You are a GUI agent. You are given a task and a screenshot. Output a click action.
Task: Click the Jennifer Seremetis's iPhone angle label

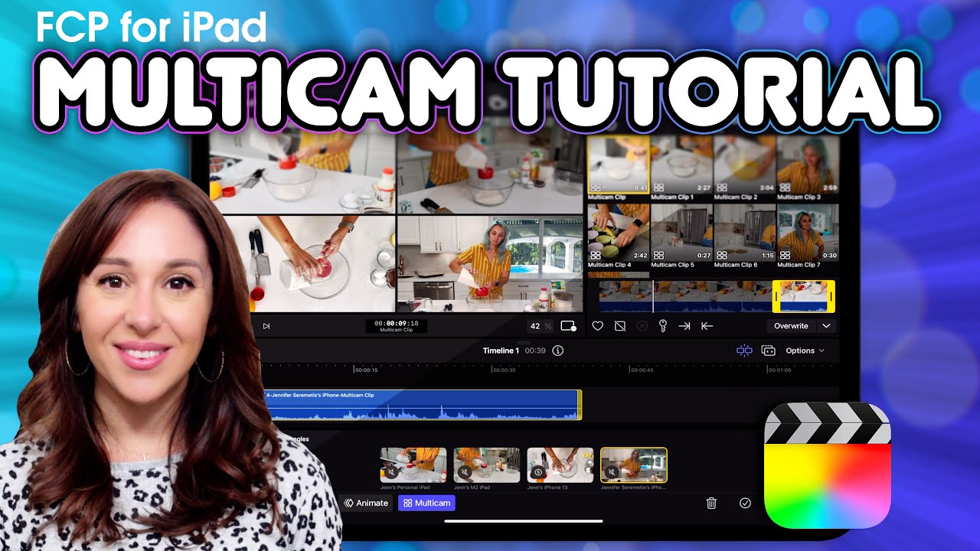pyautogui.click(x=633, y=487)
